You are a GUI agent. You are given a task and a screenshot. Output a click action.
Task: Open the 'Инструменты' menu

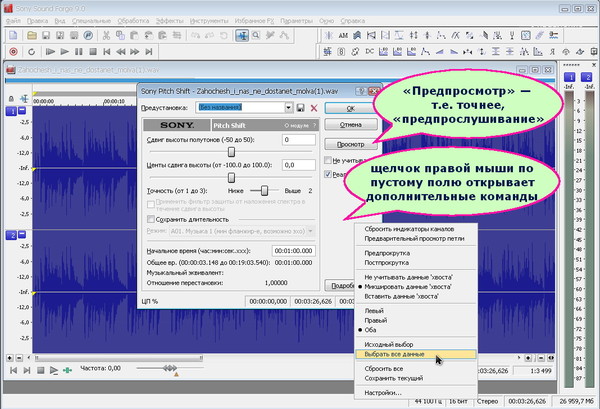click(209, 21)
